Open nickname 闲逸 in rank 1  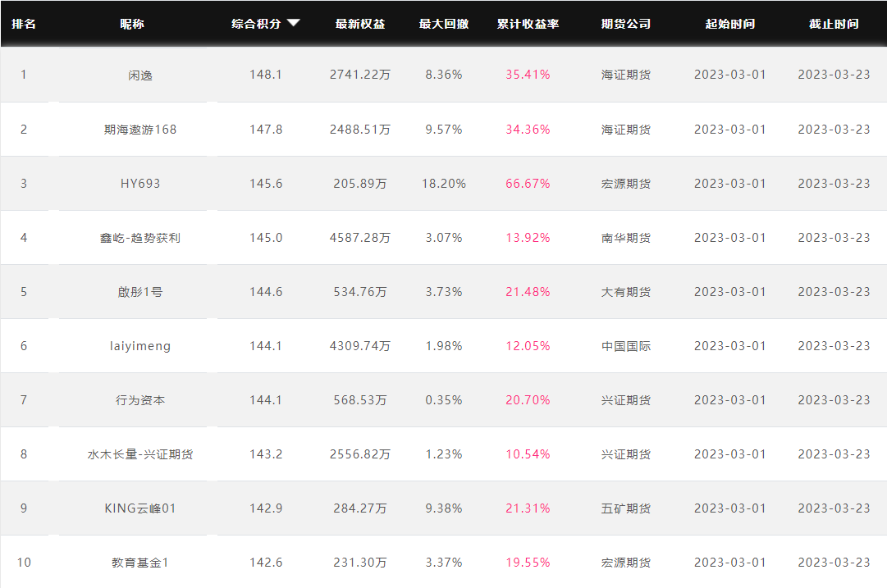point(140,75)
